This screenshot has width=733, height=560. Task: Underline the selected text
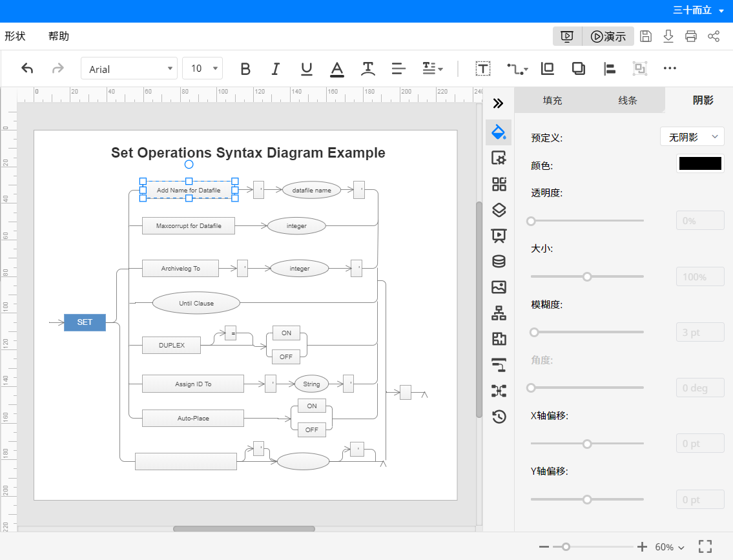[306, 68]
